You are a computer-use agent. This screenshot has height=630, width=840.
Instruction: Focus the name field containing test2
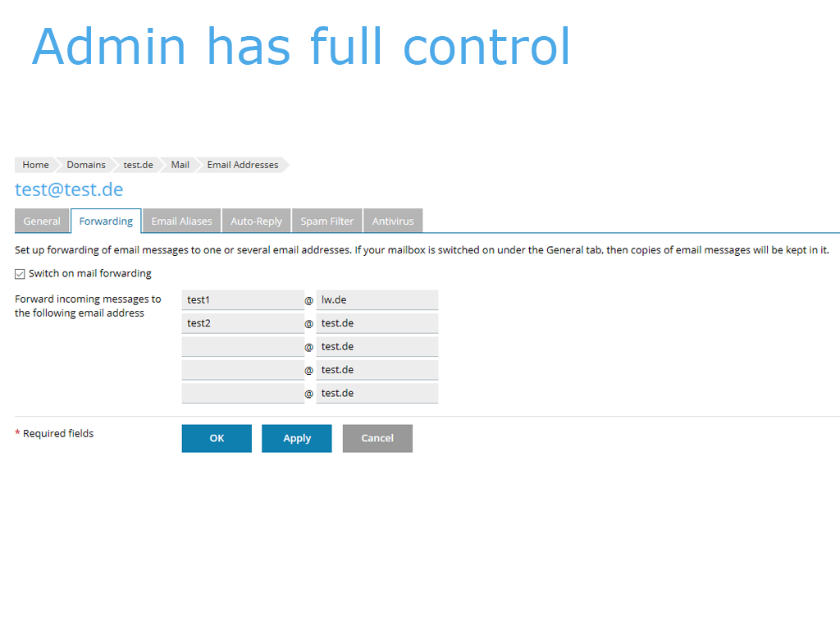tap(243, 323)
